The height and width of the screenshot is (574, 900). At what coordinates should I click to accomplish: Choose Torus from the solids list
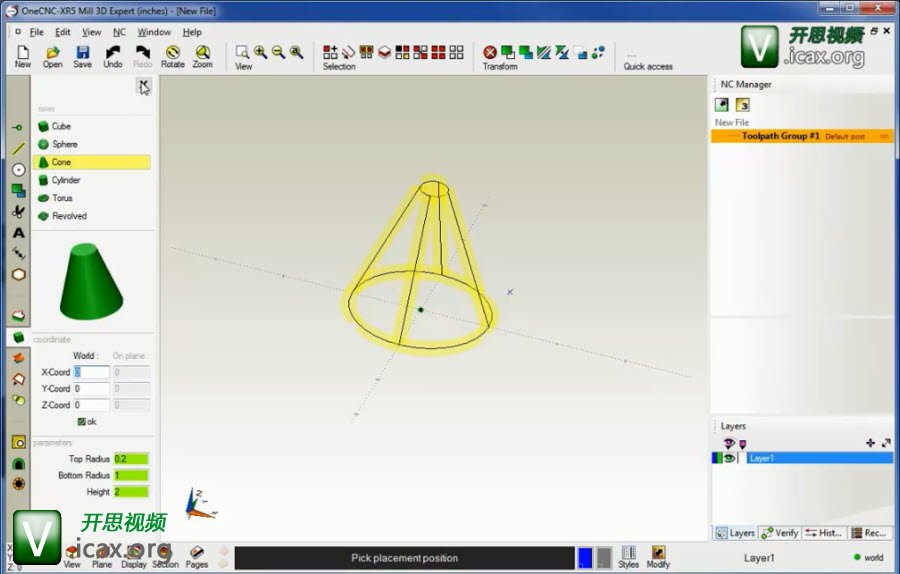(x=62, y=198)
